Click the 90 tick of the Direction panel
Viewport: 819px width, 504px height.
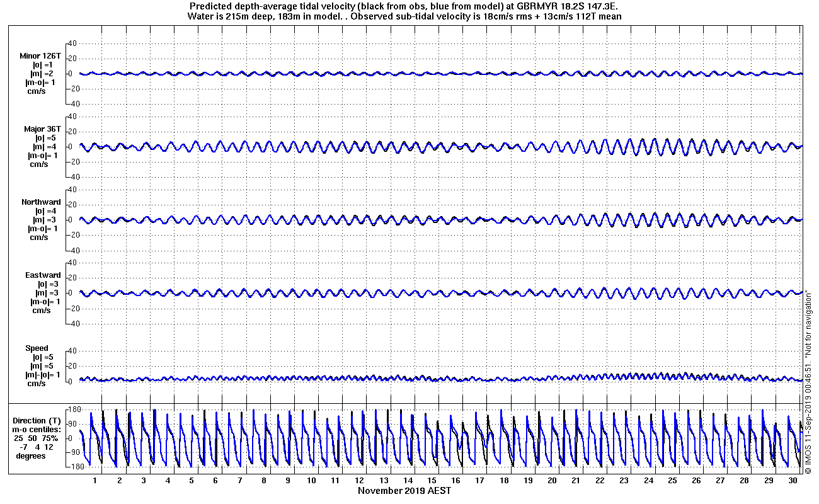tap(71, 424)
